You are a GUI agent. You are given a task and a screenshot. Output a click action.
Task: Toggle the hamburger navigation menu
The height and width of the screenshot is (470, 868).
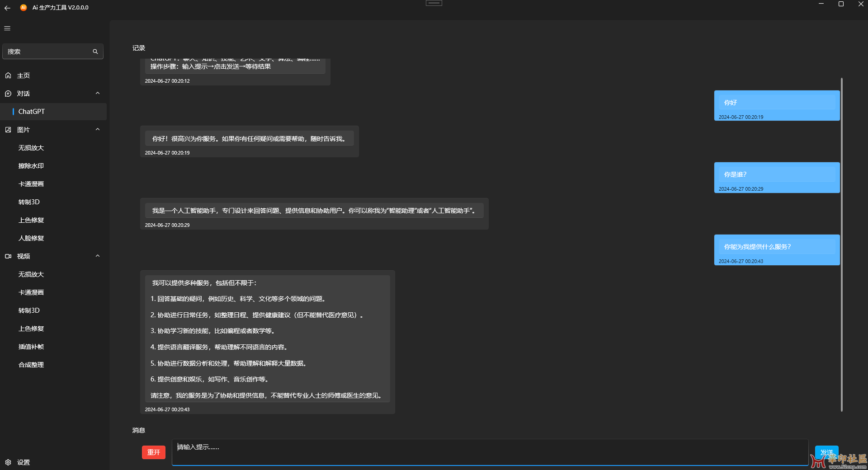pyautogui.click(x=7, y=28)
